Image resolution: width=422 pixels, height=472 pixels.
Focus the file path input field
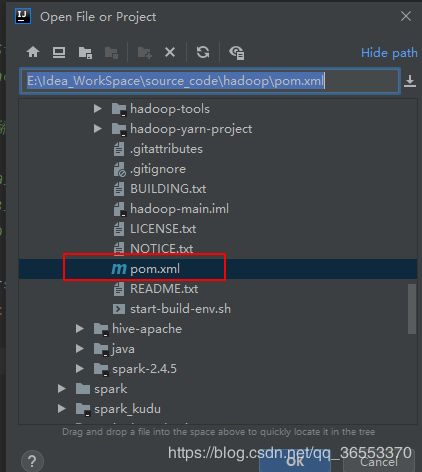coord(210,81)
